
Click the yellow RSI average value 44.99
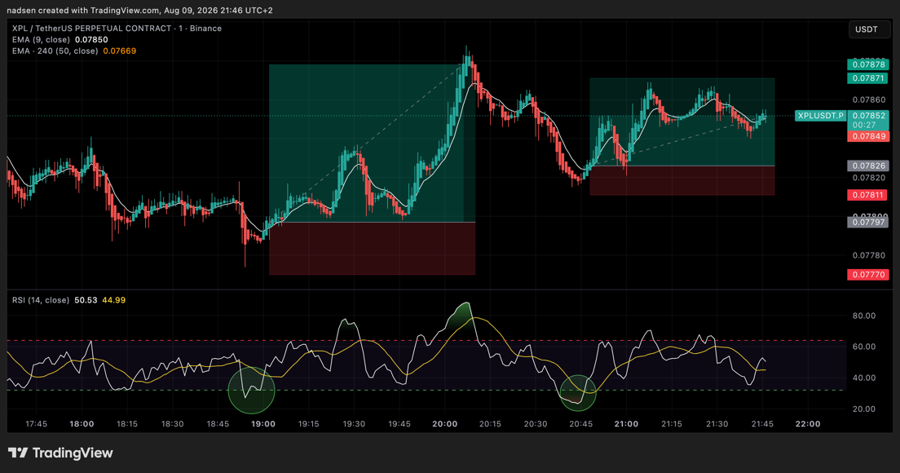click(114, 300)
